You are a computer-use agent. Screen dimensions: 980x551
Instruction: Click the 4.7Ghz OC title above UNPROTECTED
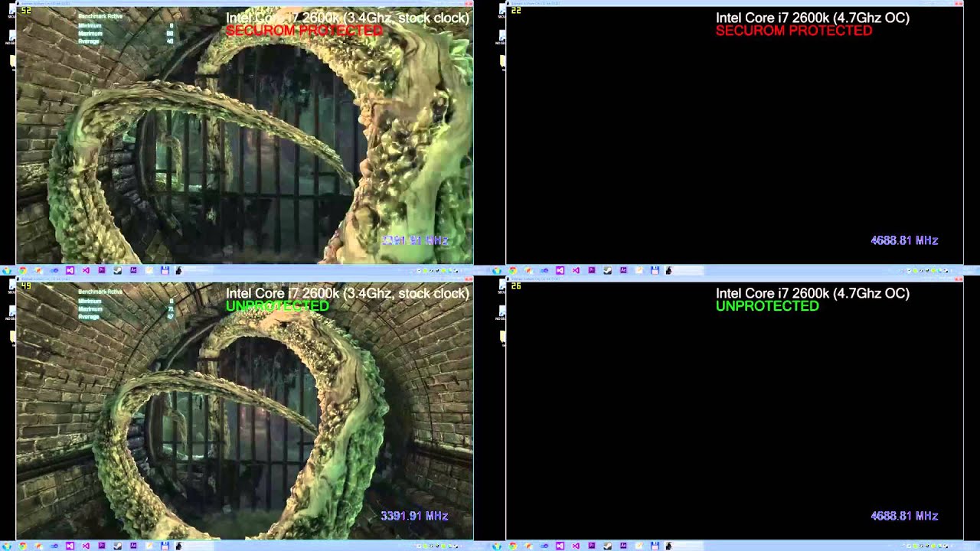point(812,293)
